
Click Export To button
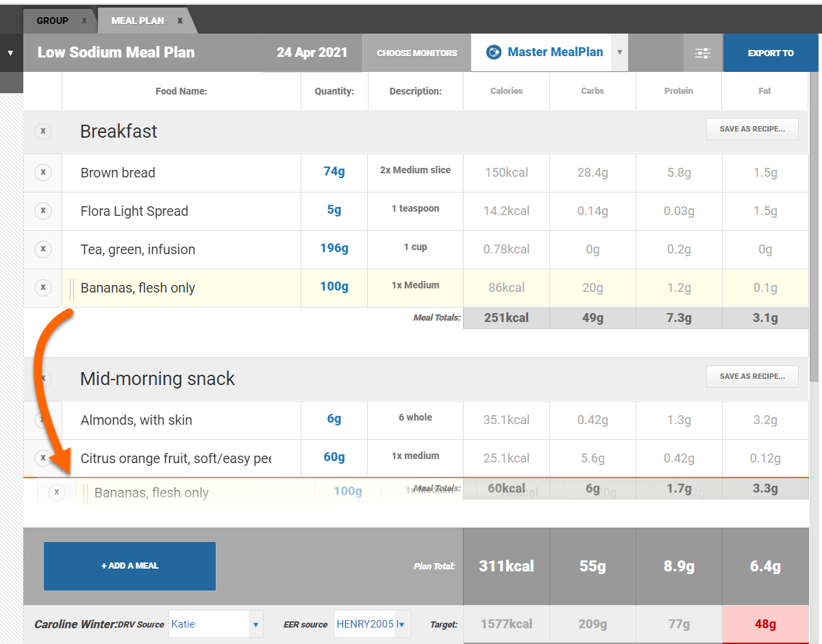pyautogui.click(x=770, y=53)
